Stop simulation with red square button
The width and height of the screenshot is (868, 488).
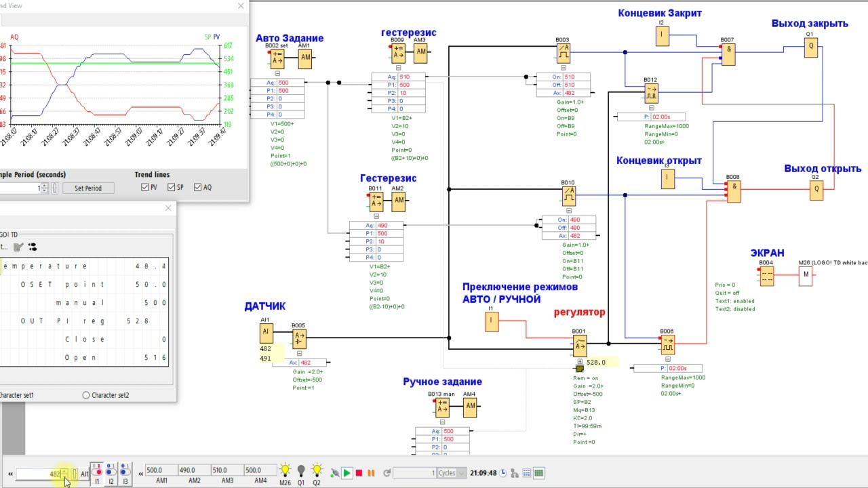359,473
